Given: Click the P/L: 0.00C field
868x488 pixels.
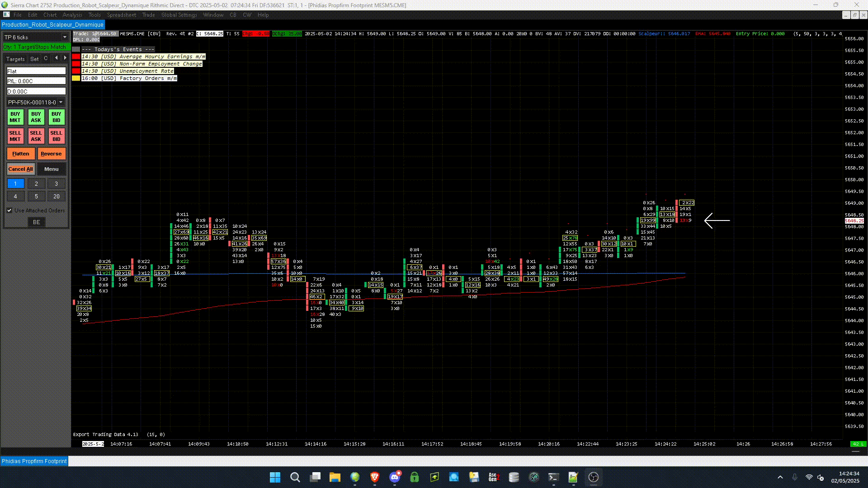Looking at the screenshot, I should pyautogui.click(x=36, y=81).
